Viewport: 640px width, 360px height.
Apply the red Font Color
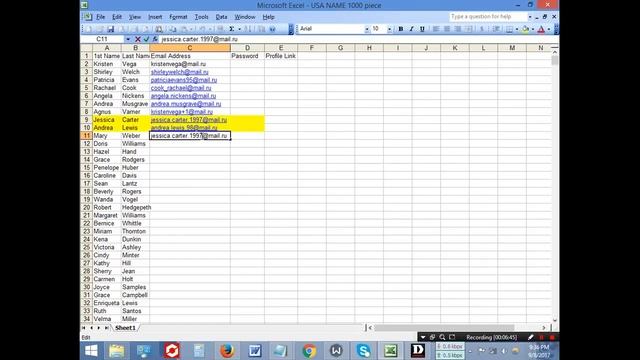pos(541,29)
